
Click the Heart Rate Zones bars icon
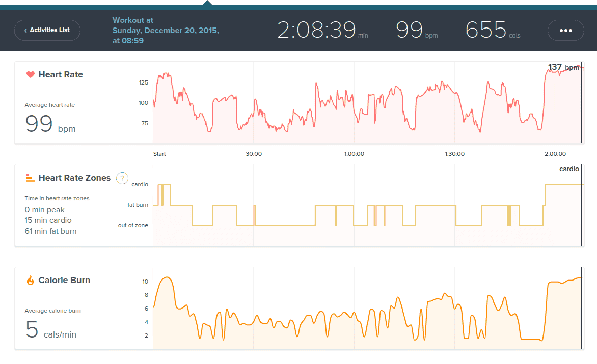pos(30,178)
